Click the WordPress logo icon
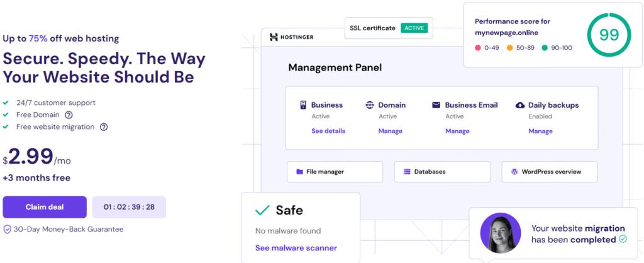 click(x=514, y=172)
